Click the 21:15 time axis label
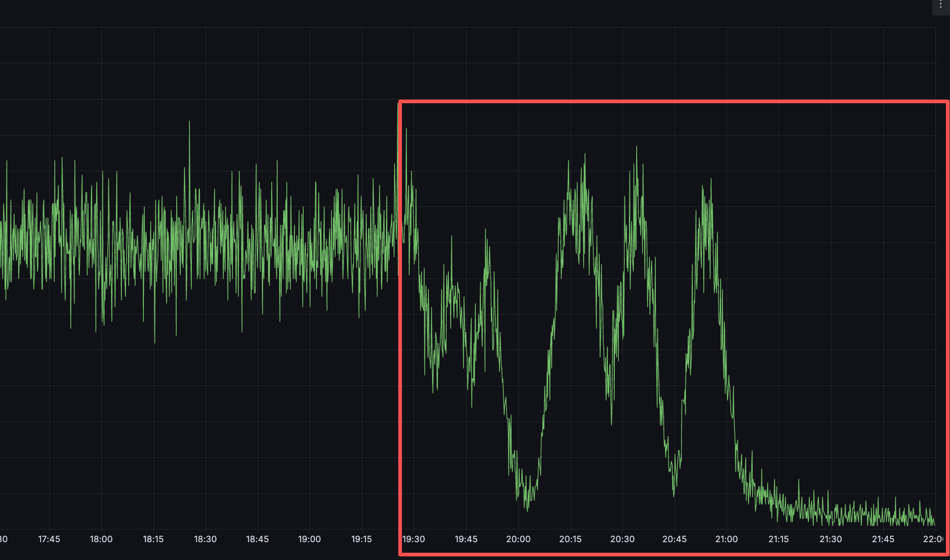950x560 pixels. [x=778, y=539]
